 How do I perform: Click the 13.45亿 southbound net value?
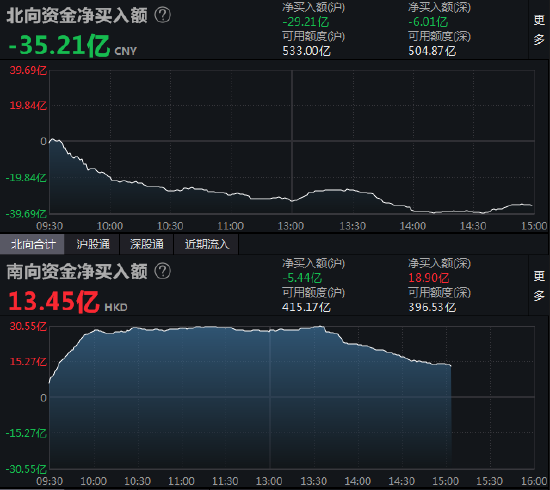(x=54, y=301)
